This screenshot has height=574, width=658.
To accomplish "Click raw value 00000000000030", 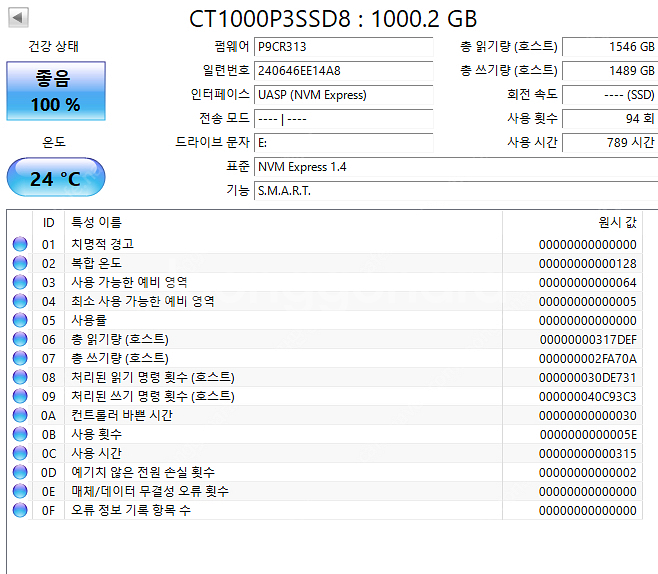I will pos(588,416).
